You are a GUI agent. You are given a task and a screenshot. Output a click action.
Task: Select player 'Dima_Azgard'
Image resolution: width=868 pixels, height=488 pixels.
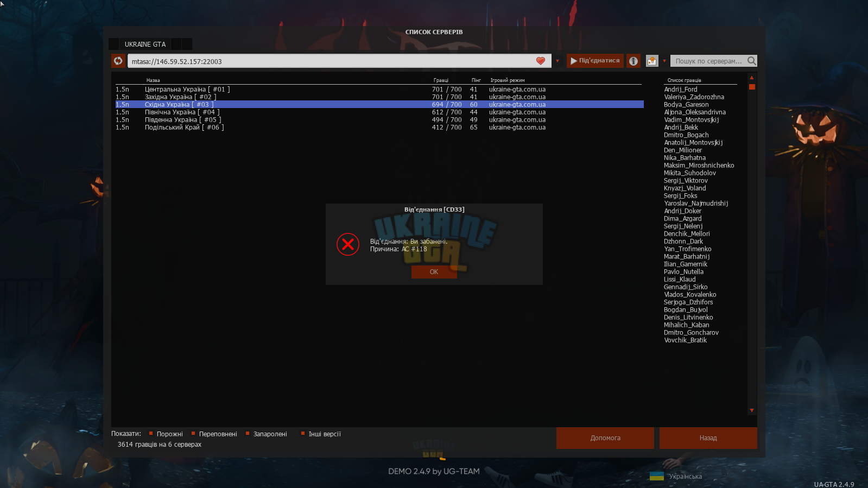coord(683,218)
